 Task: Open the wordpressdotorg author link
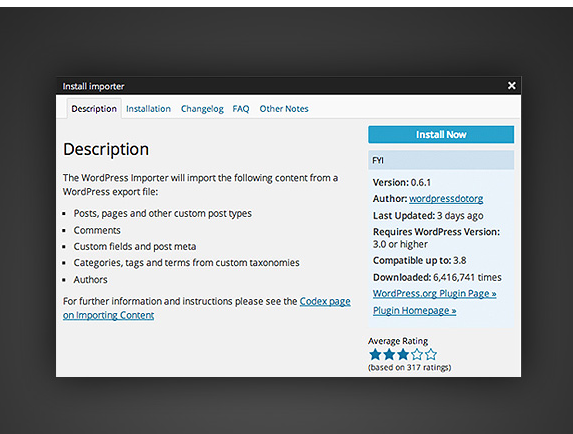pyautogui.click(x=446, y=199)
